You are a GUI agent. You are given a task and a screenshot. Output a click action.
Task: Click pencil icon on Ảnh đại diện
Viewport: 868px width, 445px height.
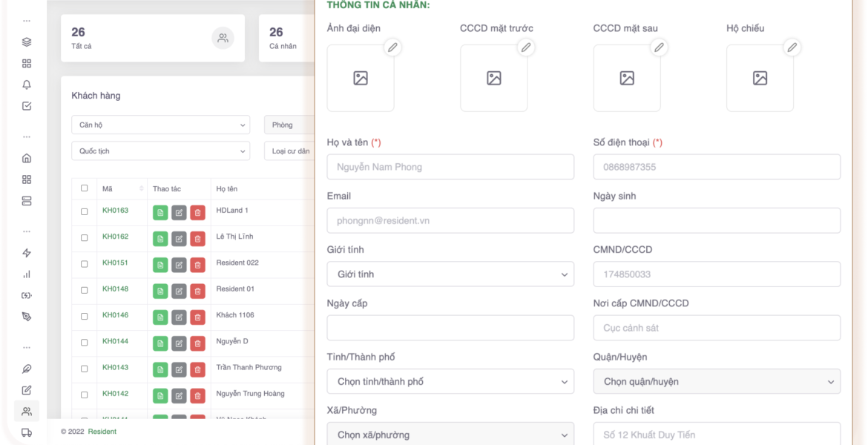click(x=392, y=47)
